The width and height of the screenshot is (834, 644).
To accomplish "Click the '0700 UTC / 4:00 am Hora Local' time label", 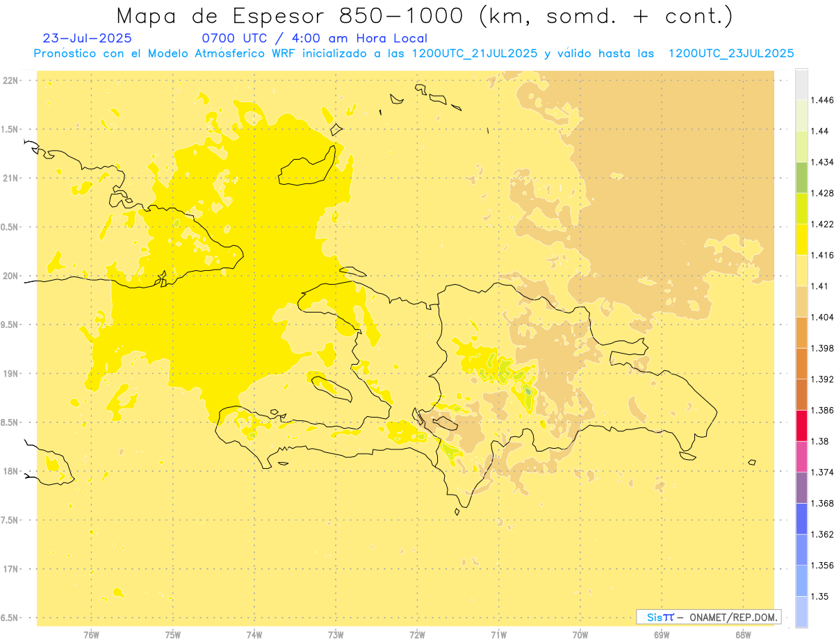I will click(314, 39).
